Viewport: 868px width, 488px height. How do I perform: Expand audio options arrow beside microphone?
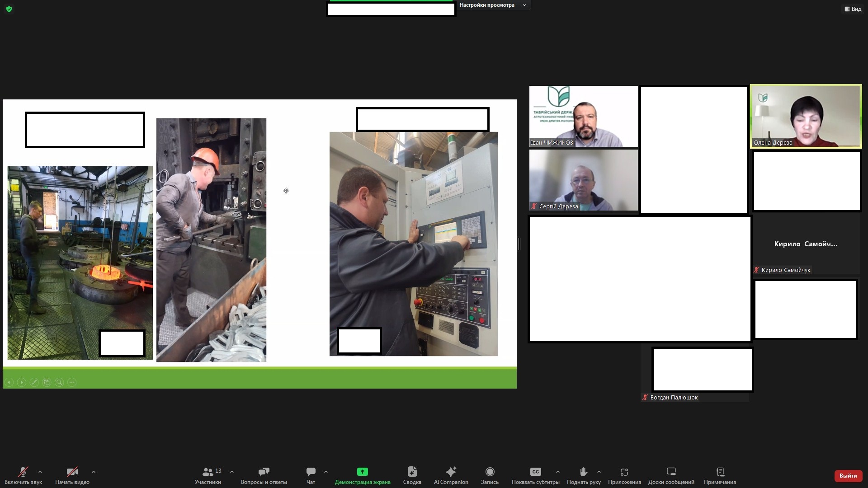click(x=40, y=472)
